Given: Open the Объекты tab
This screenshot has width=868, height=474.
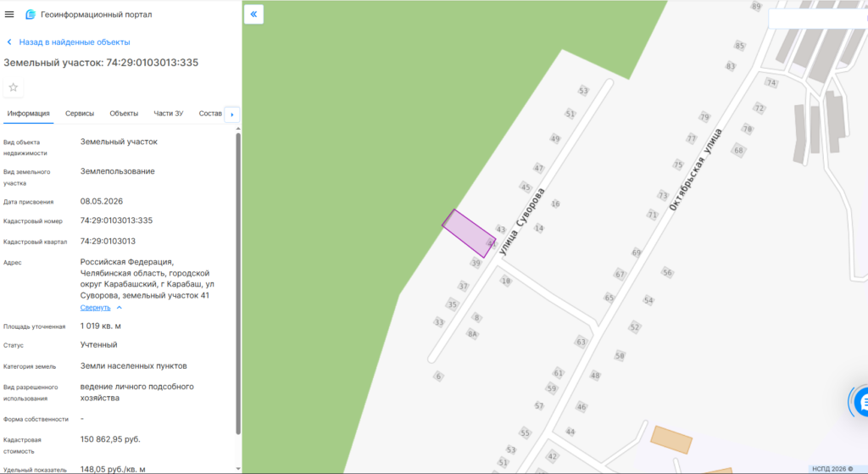Looking at the screenshot, I should tap(124, 114).
